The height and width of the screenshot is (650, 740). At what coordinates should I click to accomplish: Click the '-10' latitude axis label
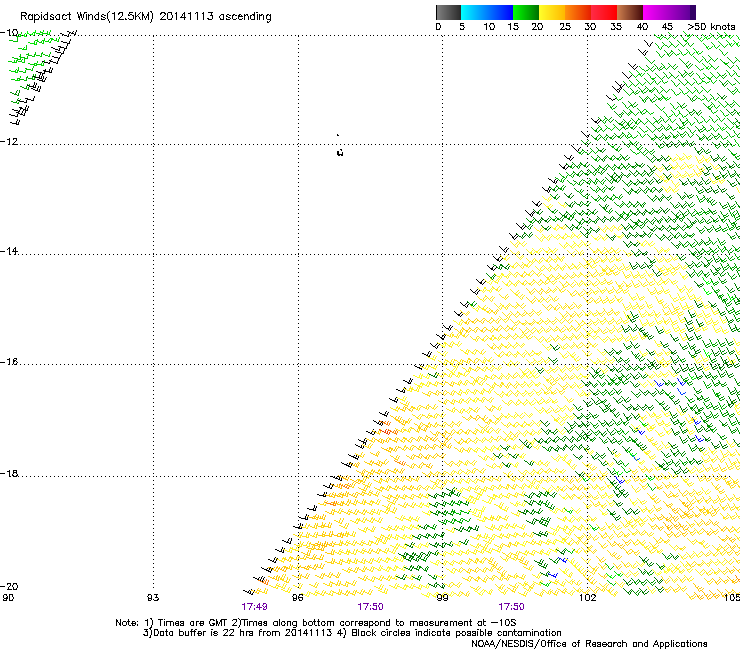pyautogui.click(x=9, y=32)
